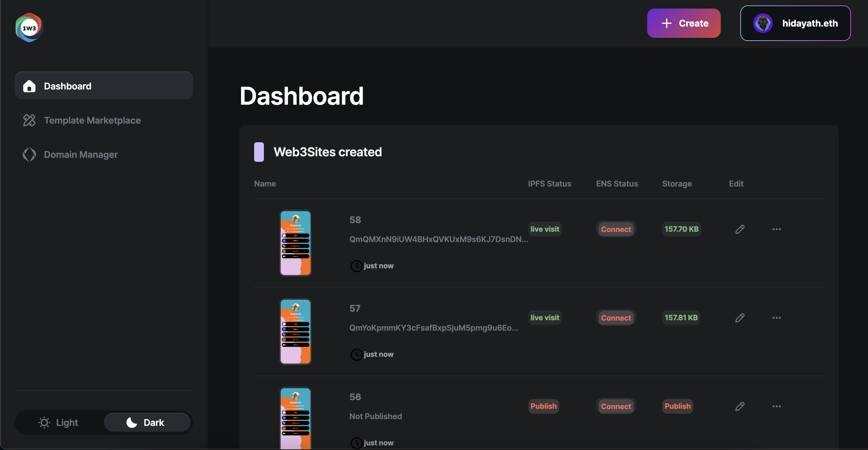Switch to Light theme
The height and width of the screenshot is (450, 868).
click(59, 423)
